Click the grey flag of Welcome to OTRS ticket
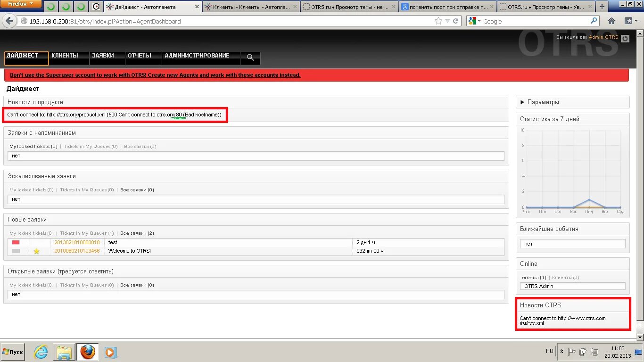Image resolution: width=644 pixels, height=362 pixels. coord(16,251)
